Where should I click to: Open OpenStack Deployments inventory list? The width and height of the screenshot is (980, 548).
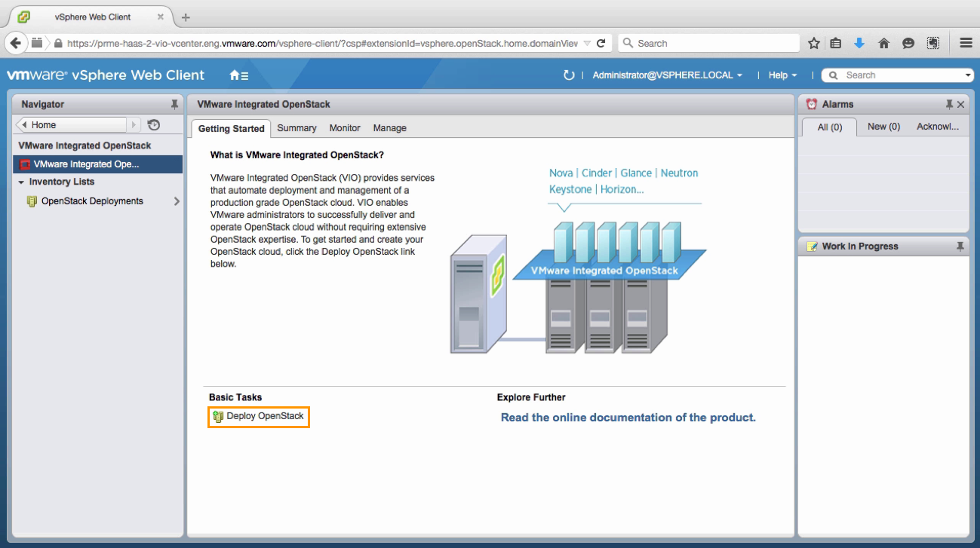pos(92,201)
